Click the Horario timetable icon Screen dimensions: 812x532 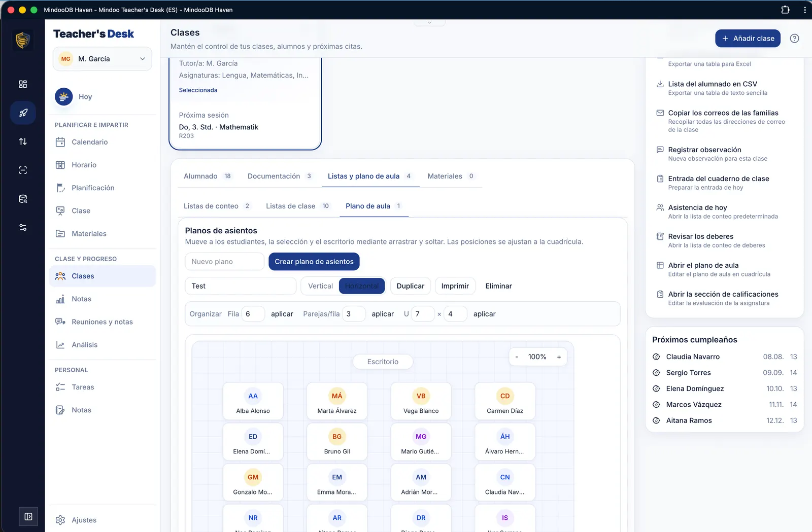tap(60, 165)
